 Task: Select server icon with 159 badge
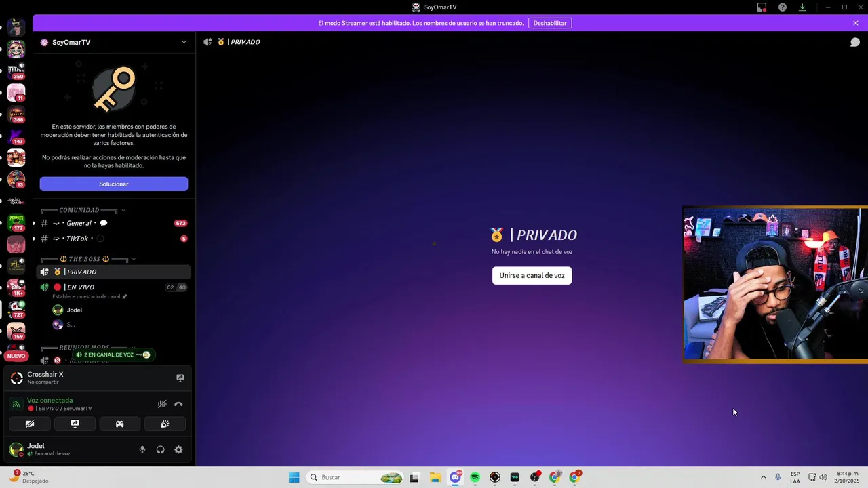16,331
